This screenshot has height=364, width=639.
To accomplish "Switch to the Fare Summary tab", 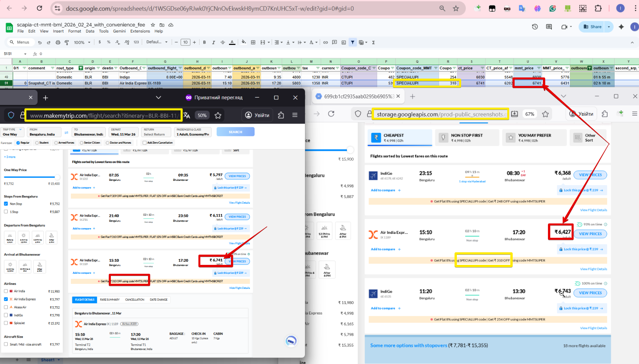I will 110,300.
